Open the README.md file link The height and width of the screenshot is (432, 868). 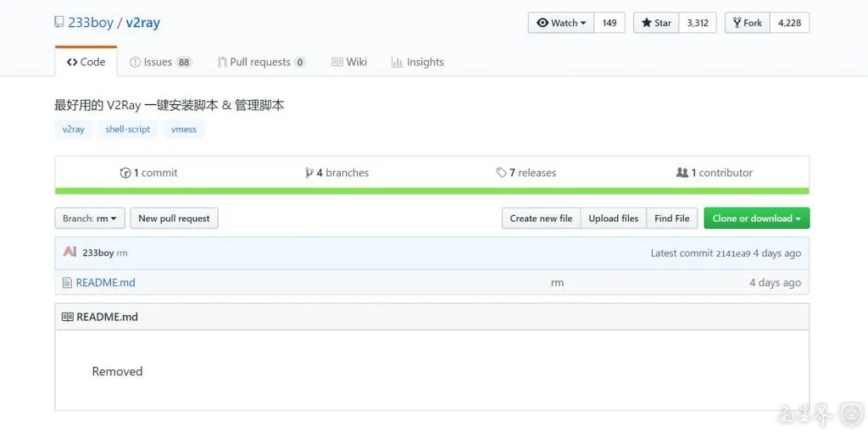point(106,283)
